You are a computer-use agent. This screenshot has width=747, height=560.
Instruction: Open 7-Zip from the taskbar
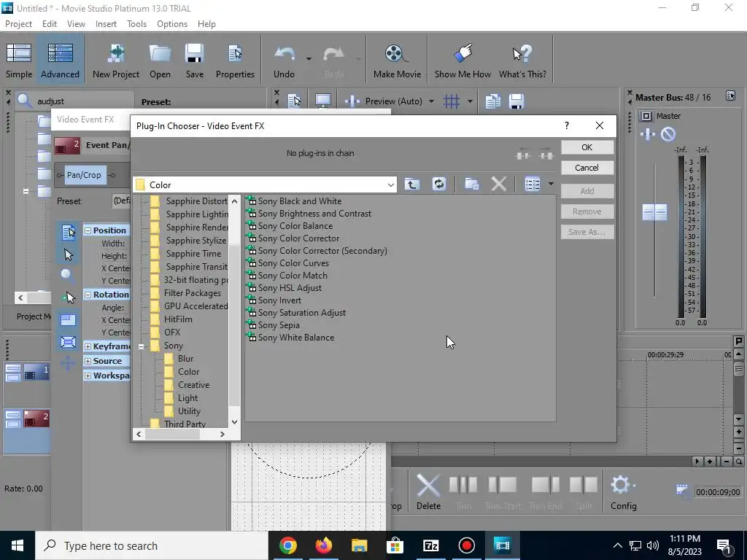pos(430,545)
